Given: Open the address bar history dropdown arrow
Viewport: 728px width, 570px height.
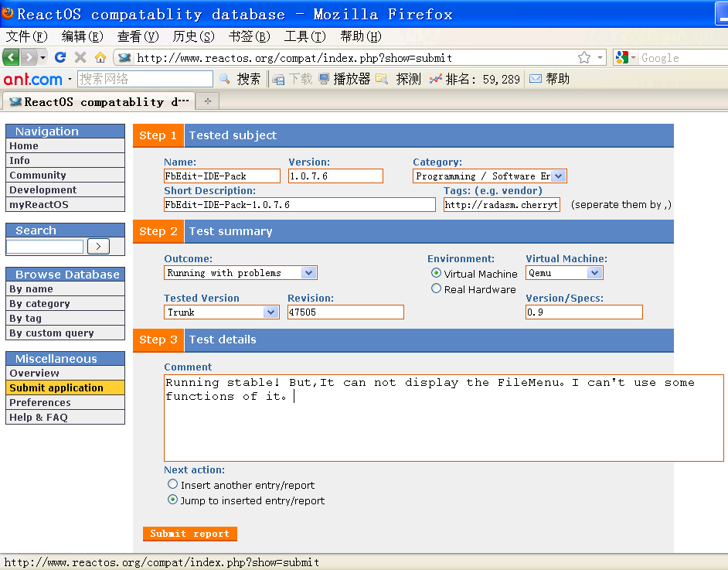Looking at the screenshot, I should (x=600, y=57).
